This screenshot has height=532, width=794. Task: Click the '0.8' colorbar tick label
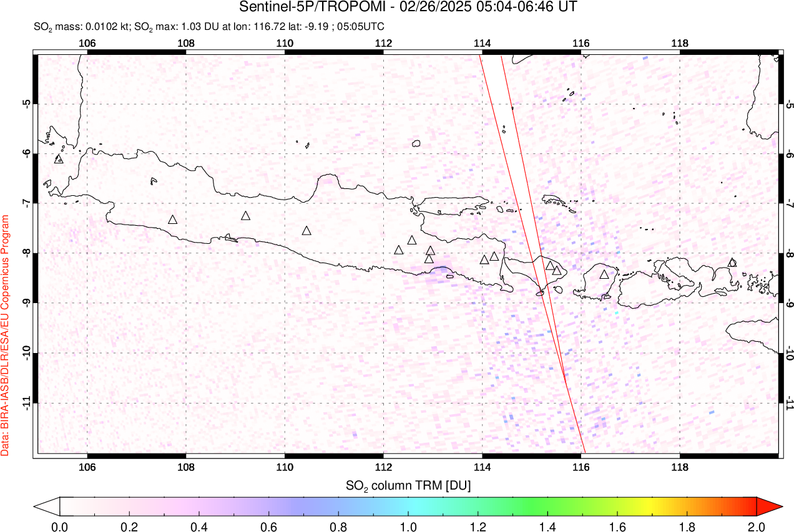pos(338,526)
